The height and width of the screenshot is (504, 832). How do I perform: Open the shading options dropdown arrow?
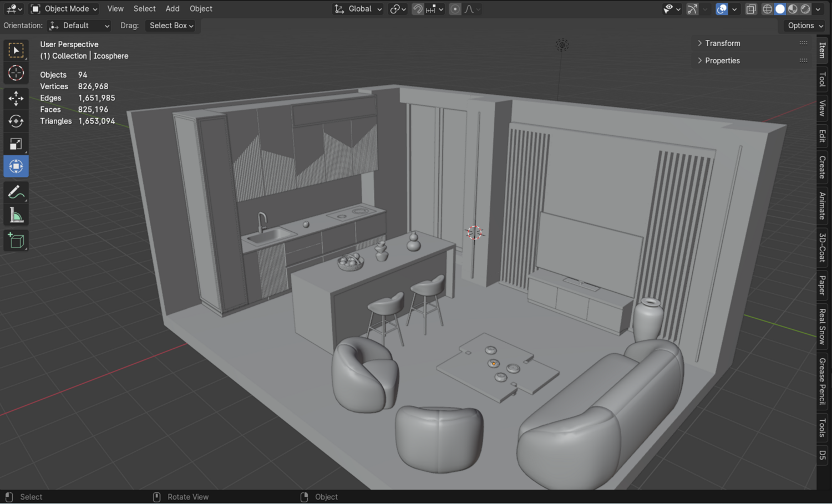click(818, 9)
